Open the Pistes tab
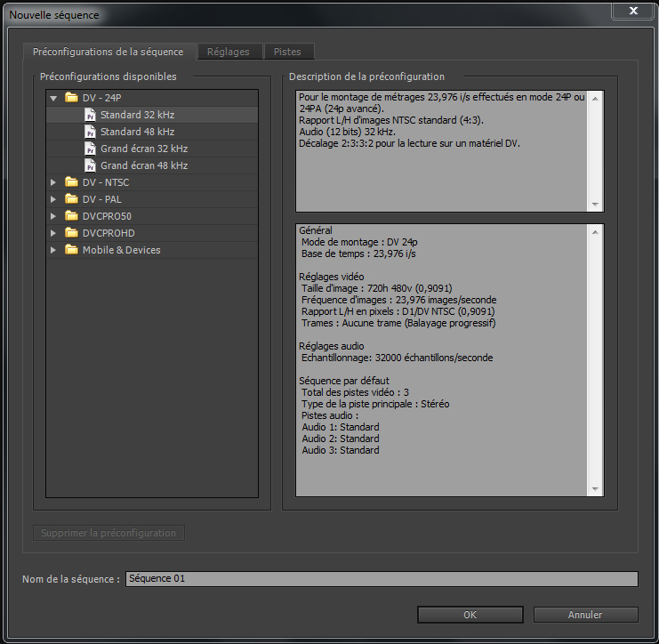Image resolution: width=659 pixels, height=644 pixels. [x=288, y=52]
